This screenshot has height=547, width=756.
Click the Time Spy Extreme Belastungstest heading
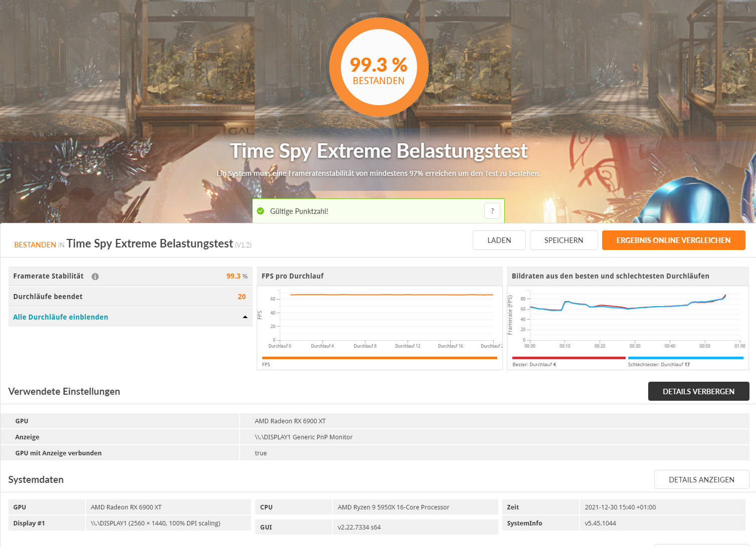379,151
